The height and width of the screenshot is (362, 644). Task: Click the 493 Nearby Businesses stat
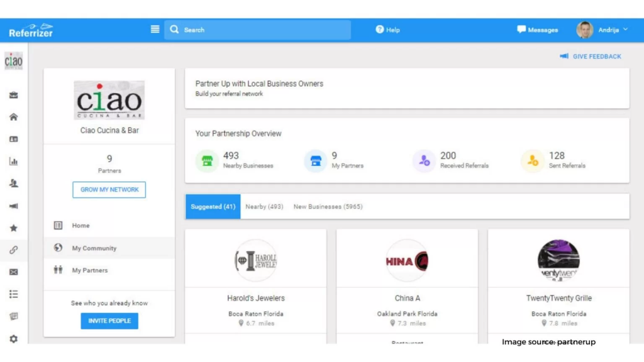click(248, 160)
